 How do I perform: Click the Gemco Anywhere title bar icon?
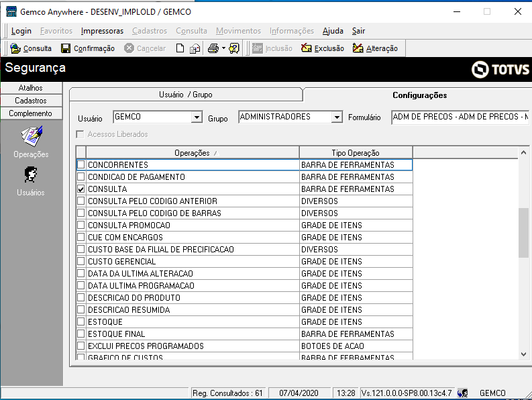tap(11, 11)
